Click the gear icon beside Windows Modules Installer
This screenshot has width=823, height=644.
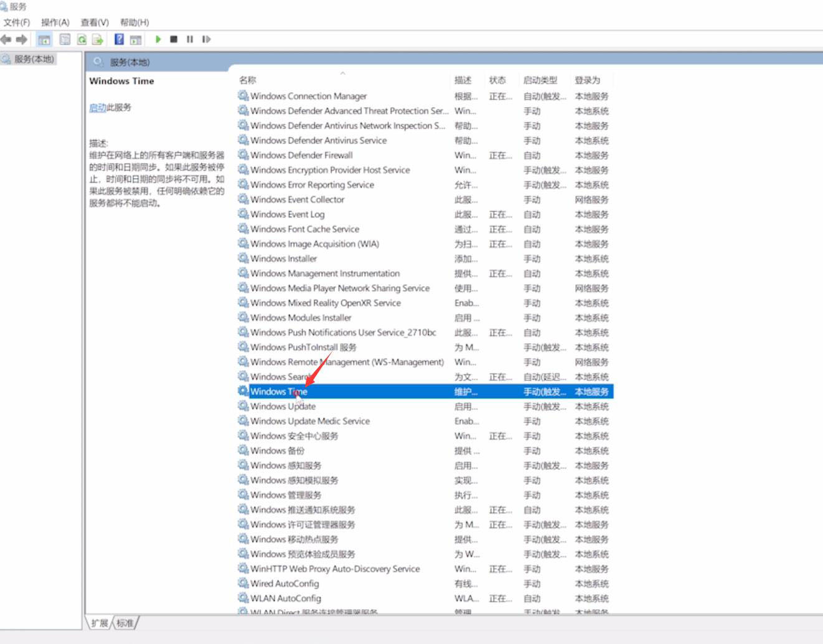point(243,317)
